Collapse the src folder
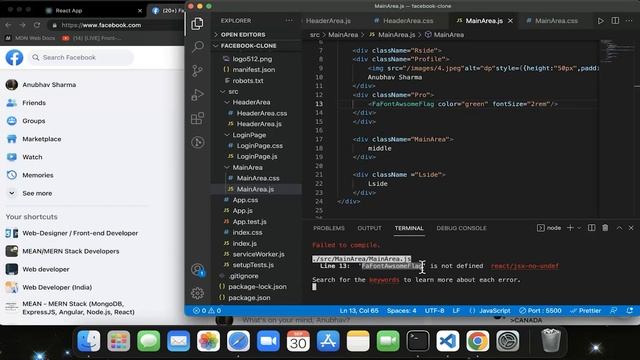Image resolution: width=640 pixels, height=360 pixels. 233,91
